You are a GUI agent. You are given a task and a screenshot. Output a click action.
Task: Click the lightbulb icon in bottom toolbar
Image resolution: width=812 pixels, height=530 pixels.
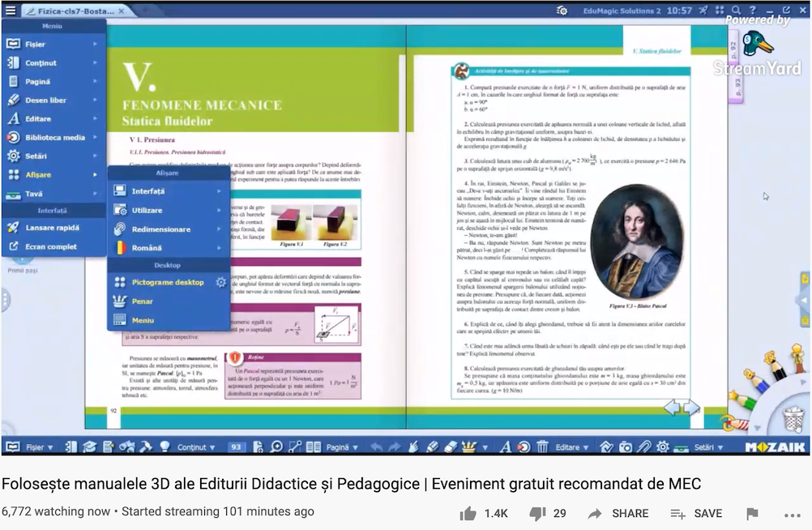pos(165,447)
